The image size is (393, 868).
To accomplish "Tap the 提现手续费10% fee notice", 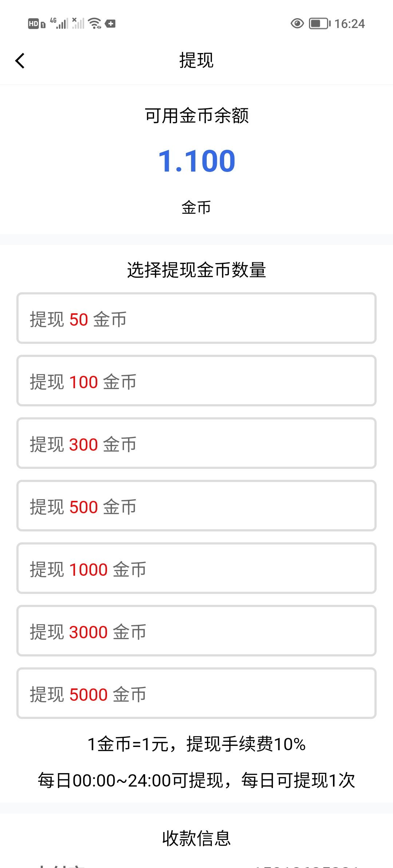I will coord(246,744).
